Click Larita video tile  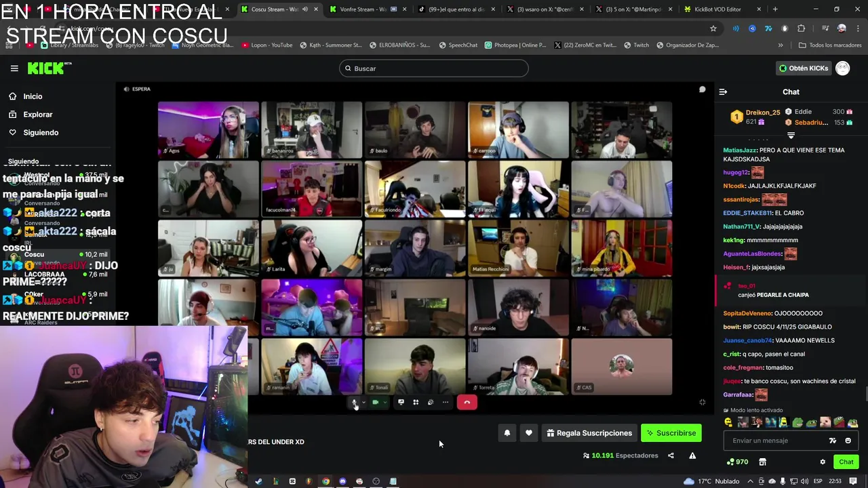pos(312,249)
